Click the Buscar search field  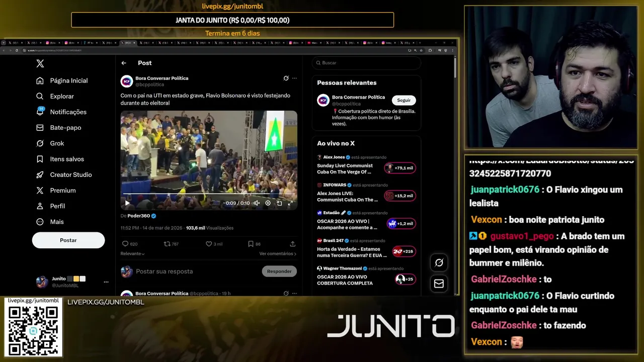click(366, 63)
